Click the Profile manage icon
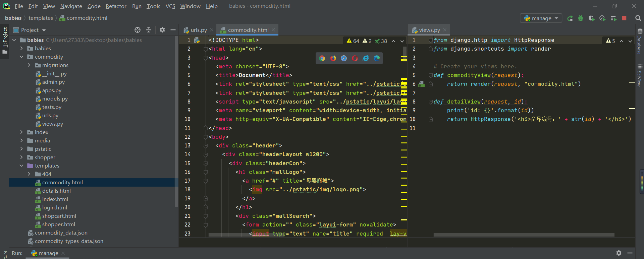This screenshot has height=259, width=644. pyautogui.click(x=602, y=18)
